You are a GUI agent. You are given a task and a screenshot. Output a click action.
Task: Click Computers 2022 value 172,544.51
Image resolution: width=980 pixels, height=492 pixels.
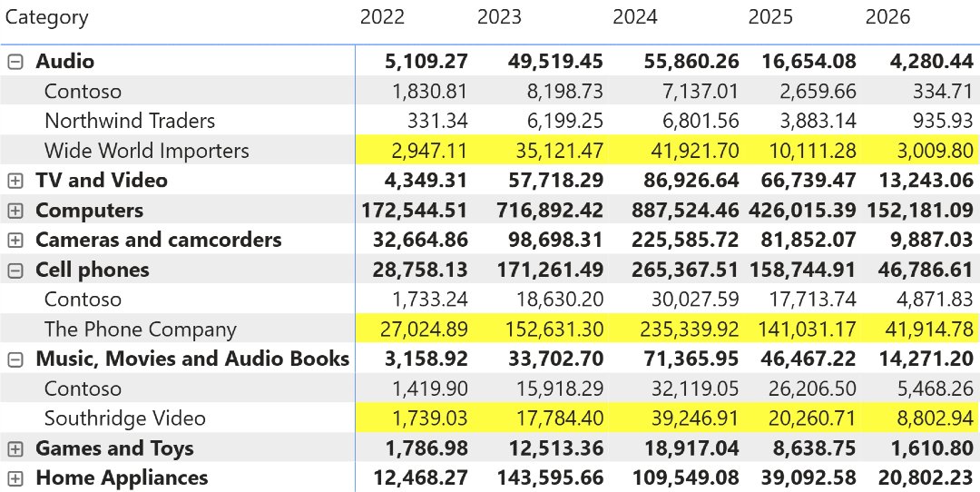click(415, 211)
